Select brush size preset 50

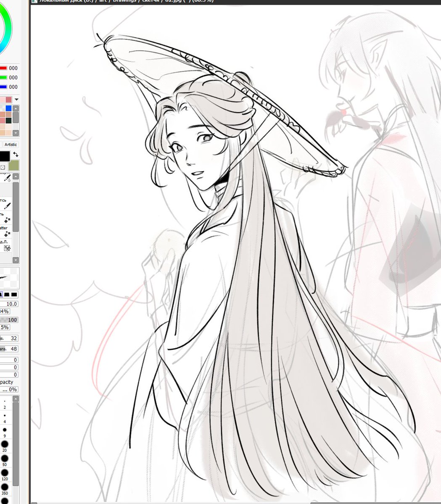click(x=5, y=460)
